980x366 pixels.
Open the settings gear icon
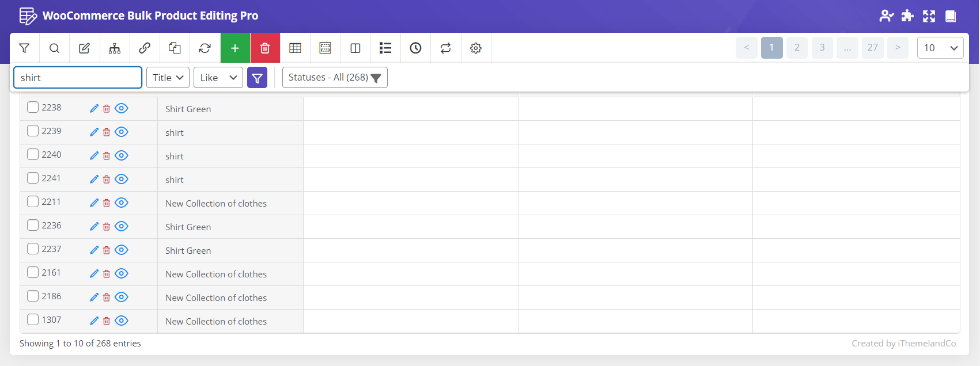point(475,48)
